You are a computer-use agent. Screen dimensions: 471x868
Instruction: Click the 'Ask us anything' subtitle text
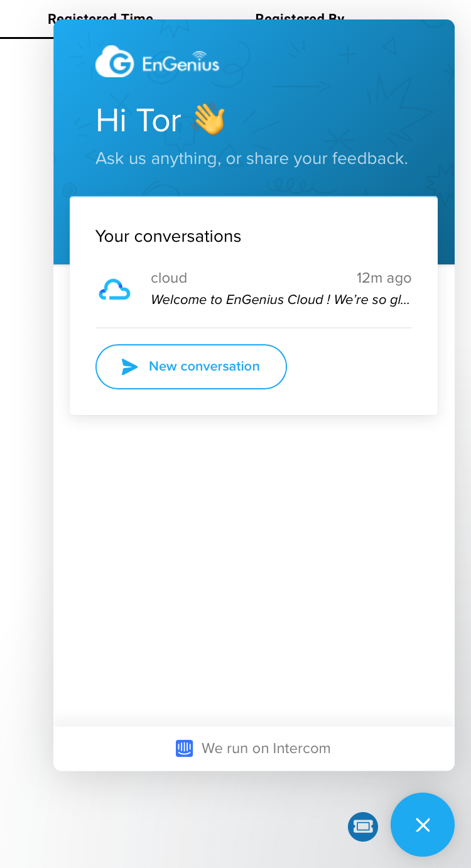[x=251, y=158]
